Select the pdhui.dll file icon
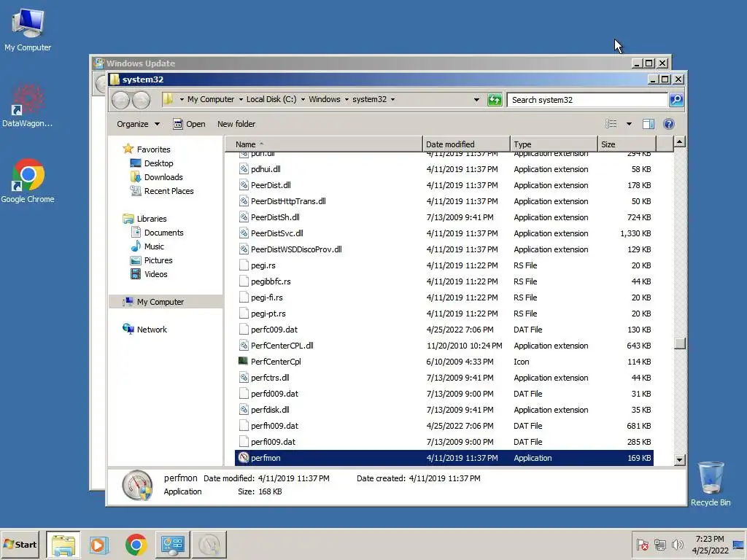 [x=244, y=169]
